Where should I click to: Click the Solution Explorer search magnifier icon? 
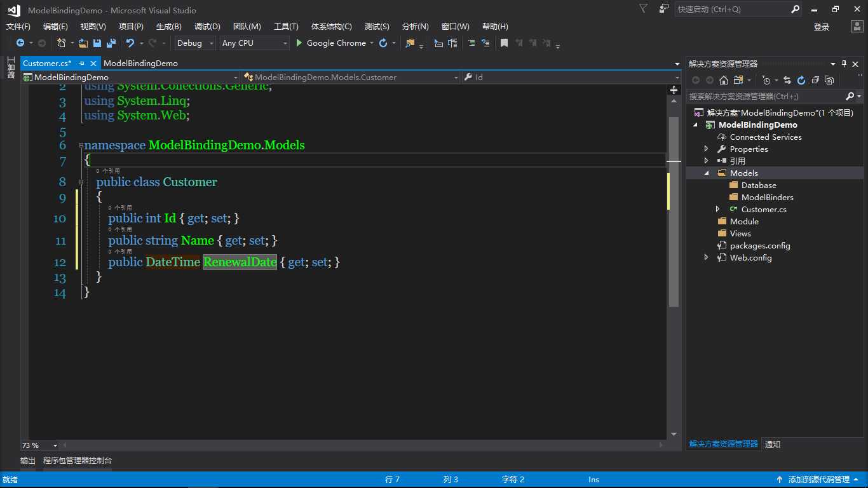pos(850,96)
